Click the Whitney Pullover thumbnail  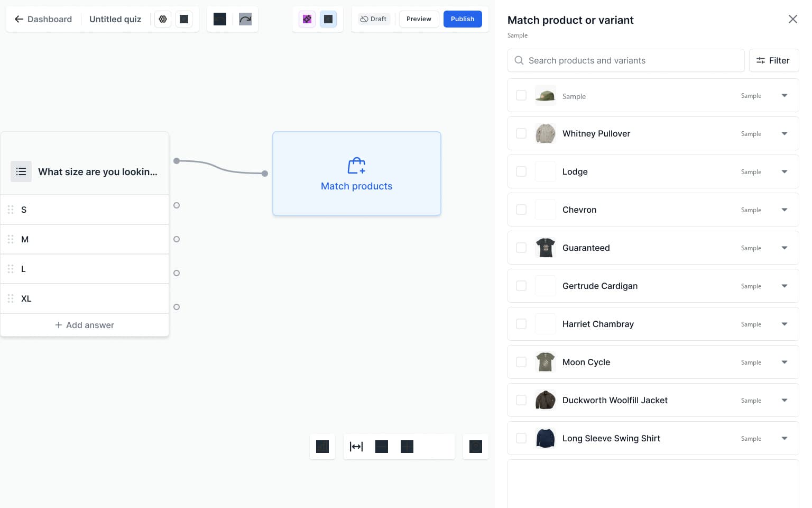(546, 133)
